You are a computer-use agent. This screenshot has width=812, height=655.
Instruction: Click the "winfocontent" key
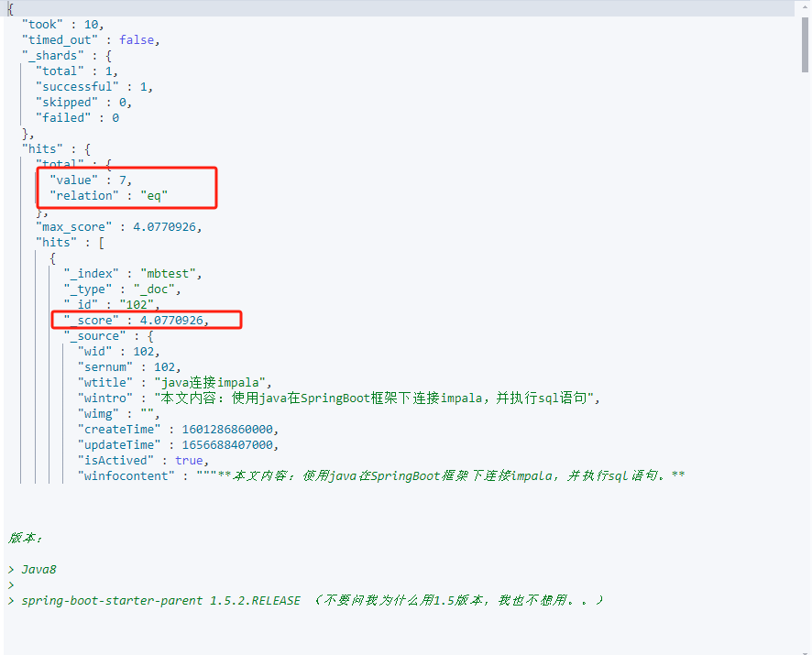(124, 475)
